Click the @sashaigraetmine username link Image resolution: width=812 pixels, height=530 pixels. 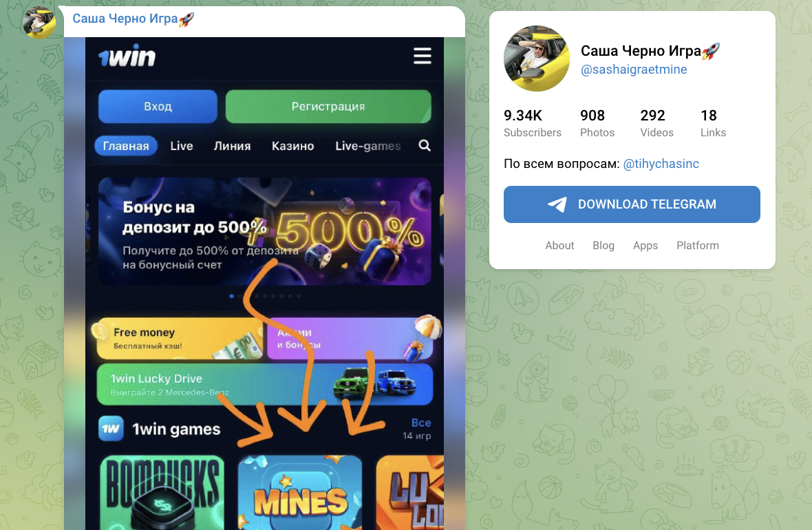[634, 70]
